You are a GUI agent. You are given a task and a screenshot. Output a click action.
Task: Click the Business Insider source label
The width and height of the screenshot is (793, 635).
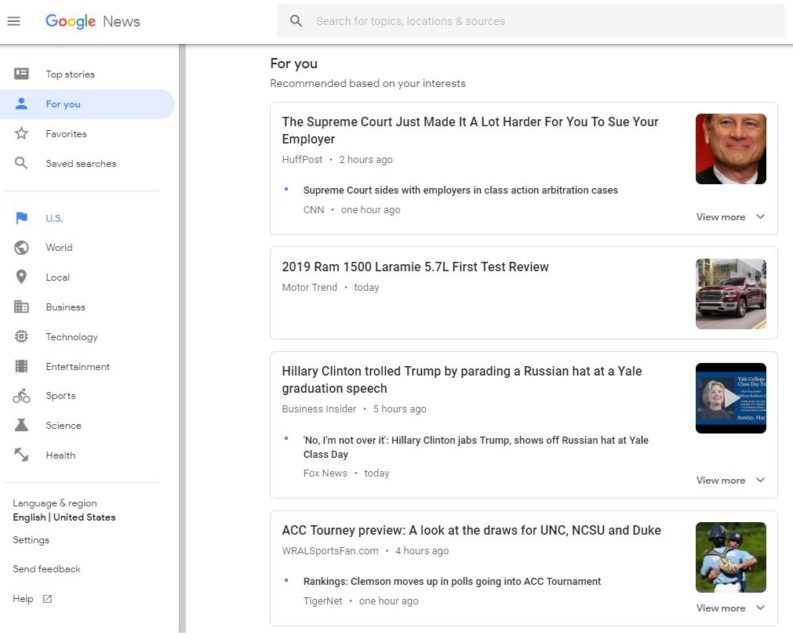[x=319, y=409]
